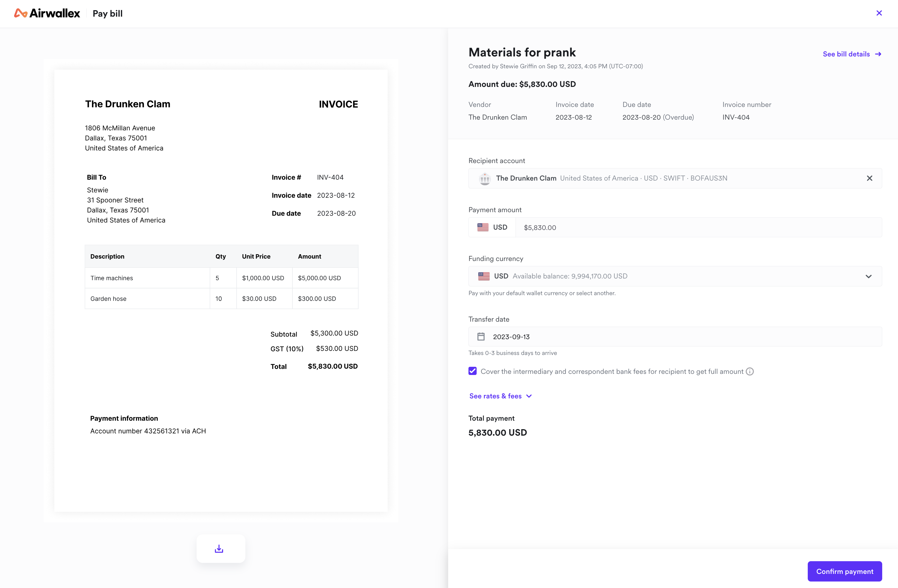Viewport: 898px width, 588px height.
Task: Uncheck cover intermediary bank fees checkbox
Action: [x=472, y=371]
